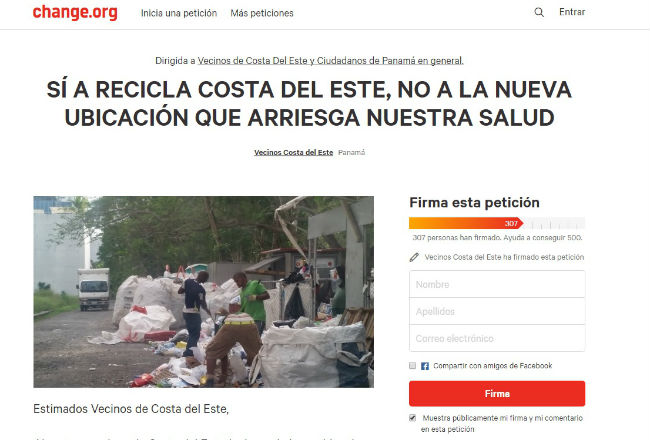Click the petition title heading
650x440 pixels.
[309, 104]
